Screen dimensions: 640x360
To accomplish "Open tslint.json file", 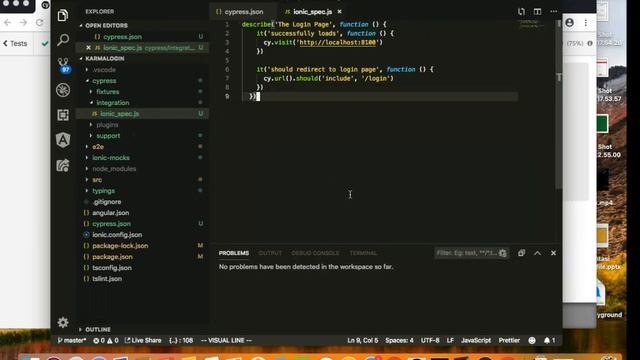I will tap(107, 279).
